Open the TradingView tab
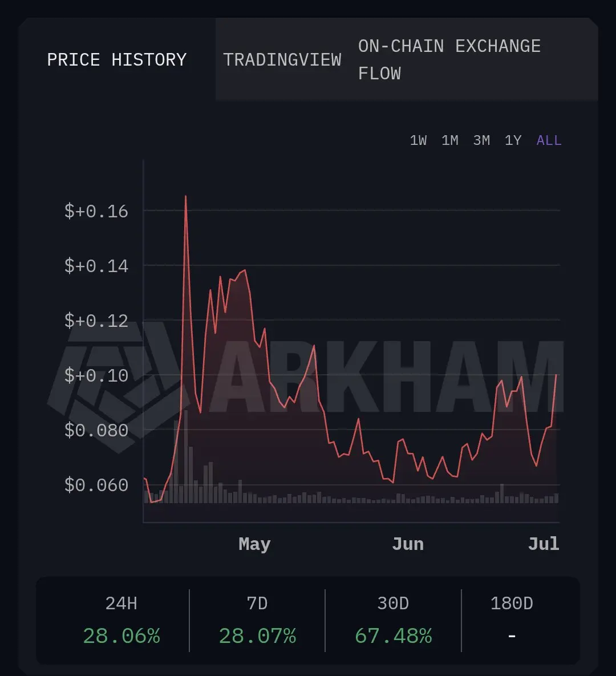Image resolution: width=616 pixels, height=676 pixels. [282, 59]
